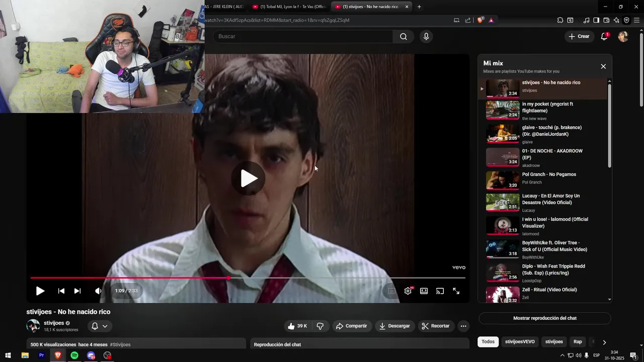The image size is (644, 362).
Task: Start voice search with the microphone
Action: point(426,36)
